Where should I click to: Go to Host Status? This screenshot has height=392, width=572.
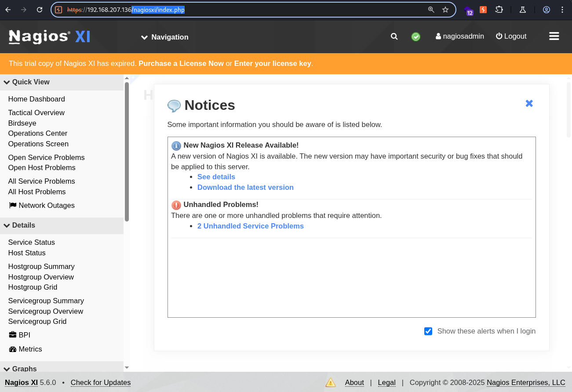coord(27,253)
